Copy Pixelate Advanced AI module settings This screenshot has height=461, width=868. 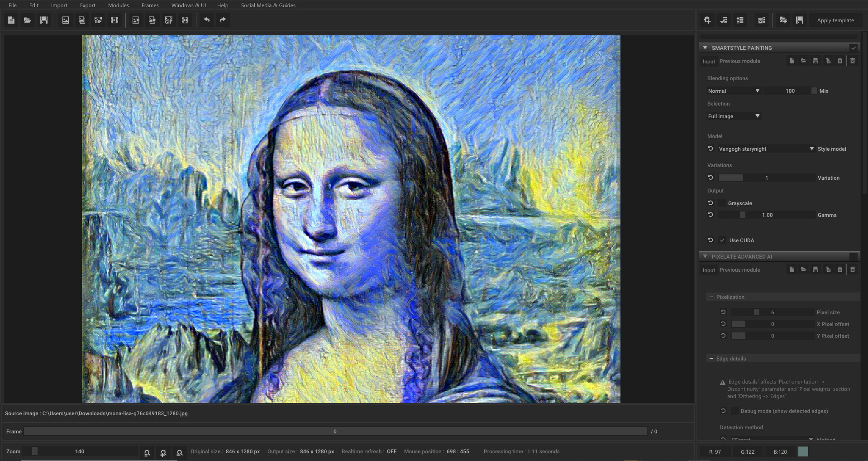coord(828,269)
